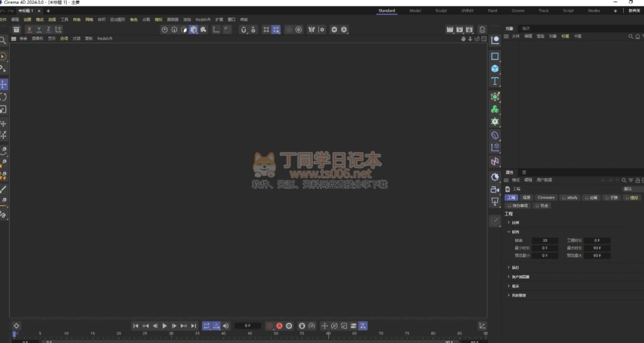644x343 pixels.
Task: Click the Text spline tool icon
Action: pyautogui.click(x=495, y=81)
